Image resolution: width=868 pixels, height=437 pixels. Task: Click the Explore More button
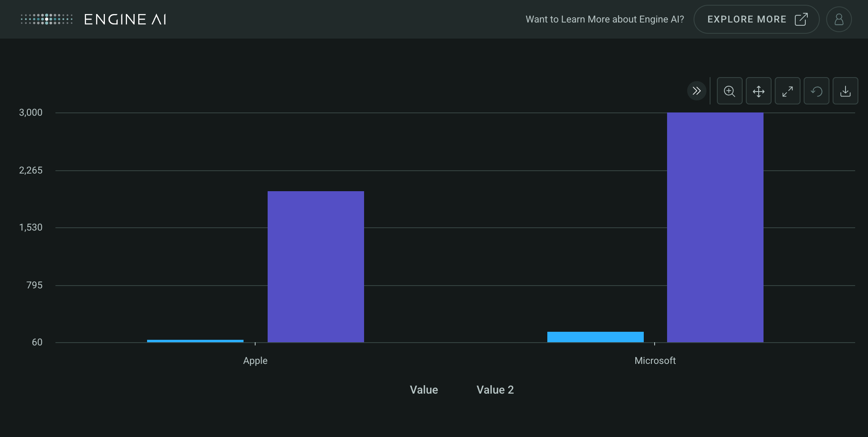click(756, 19)
